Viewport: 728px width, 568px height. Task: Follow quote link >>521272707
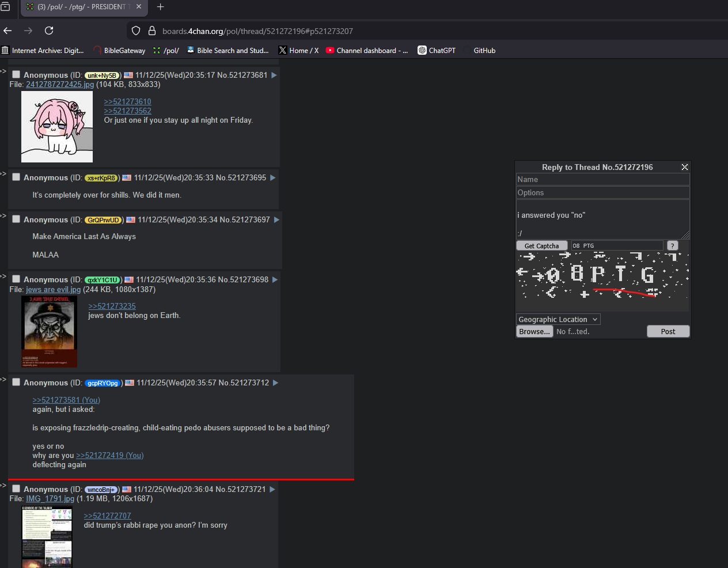(107, 516)
